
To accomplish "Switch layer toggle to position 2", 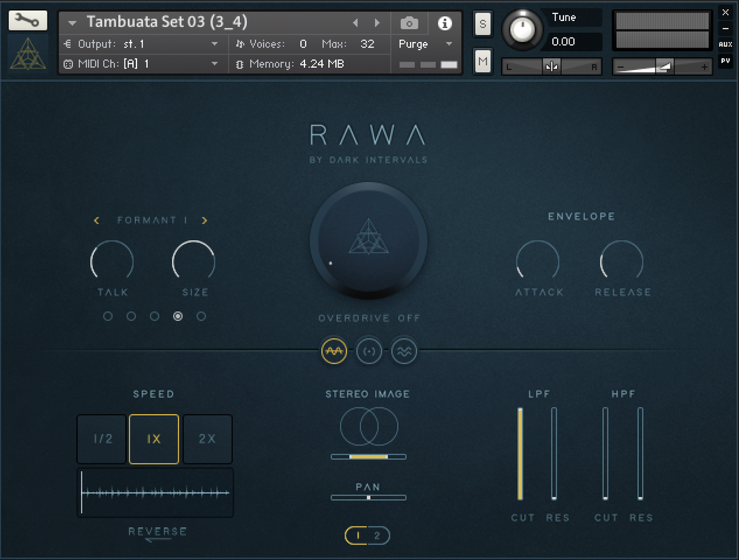I will coord(378,535).
